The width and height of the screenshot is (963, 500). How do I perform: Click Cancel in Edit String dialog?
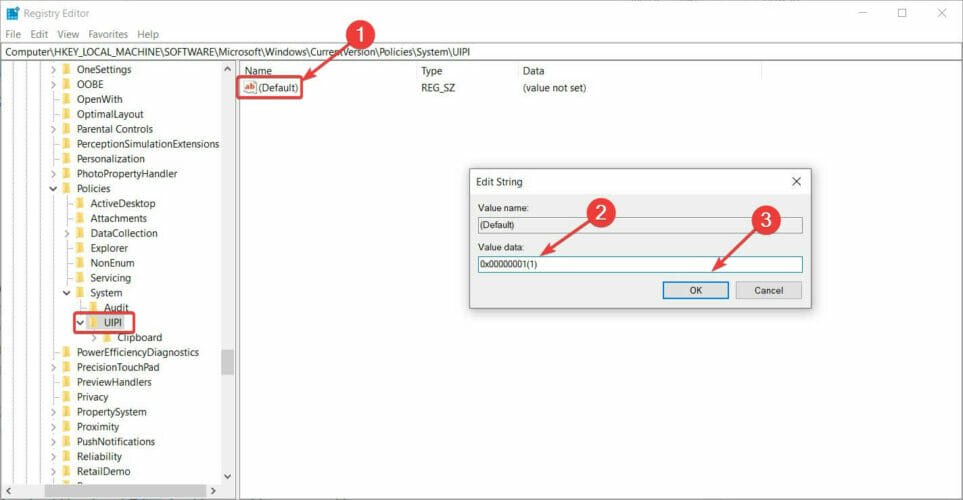point(768,291)
